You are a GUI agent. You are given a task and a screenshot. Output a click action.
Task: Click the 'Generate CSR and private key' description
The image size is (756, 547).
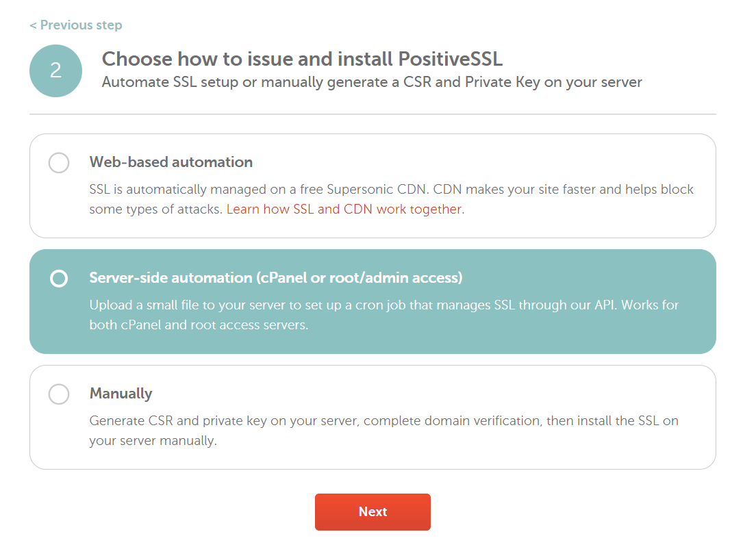click(x=383, y=420)
